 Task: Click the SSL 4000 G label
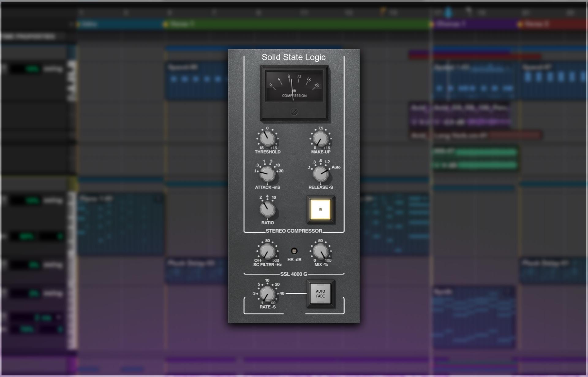coord(294,274)
